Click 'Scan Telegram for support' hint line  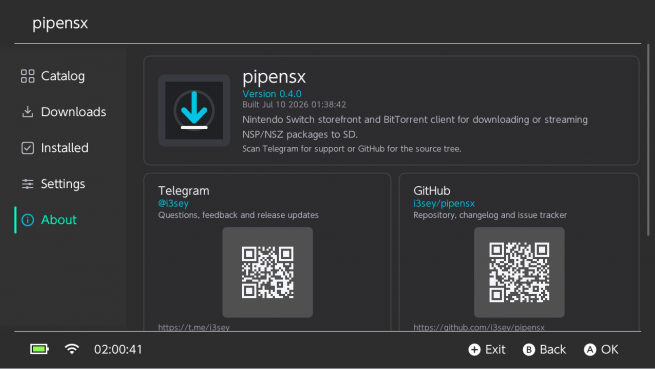point(352,149)
